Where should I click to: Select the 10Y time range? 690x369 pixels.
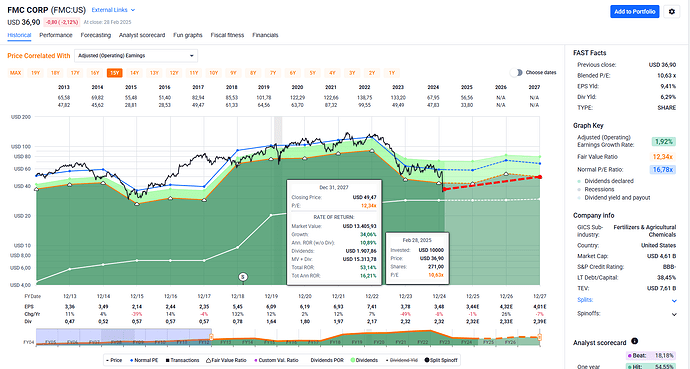click(213, 73)
